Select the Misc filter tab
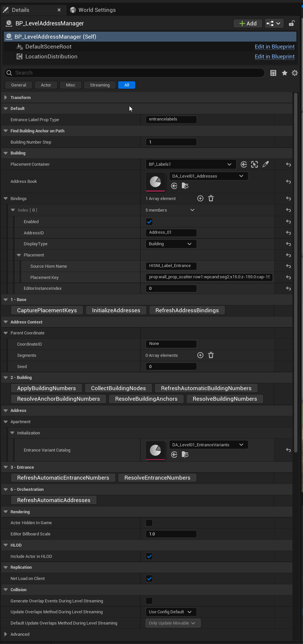 (x=71, y=85)
